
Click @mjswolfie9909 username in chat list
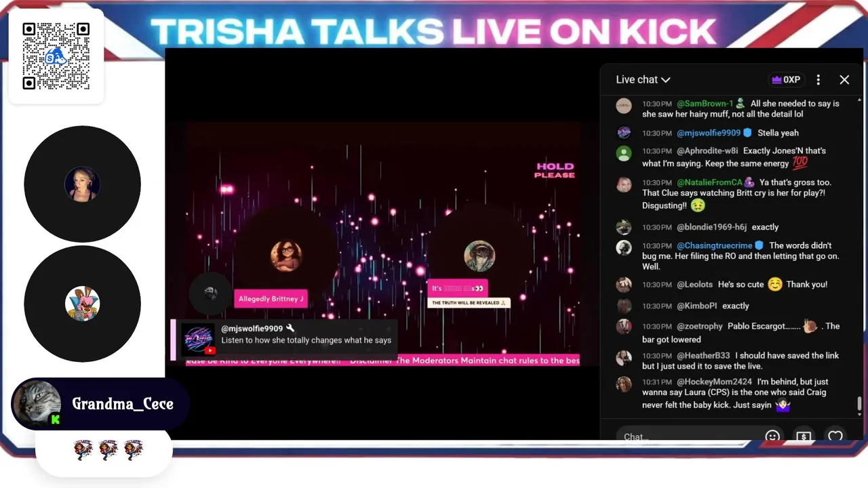point(709,133)
